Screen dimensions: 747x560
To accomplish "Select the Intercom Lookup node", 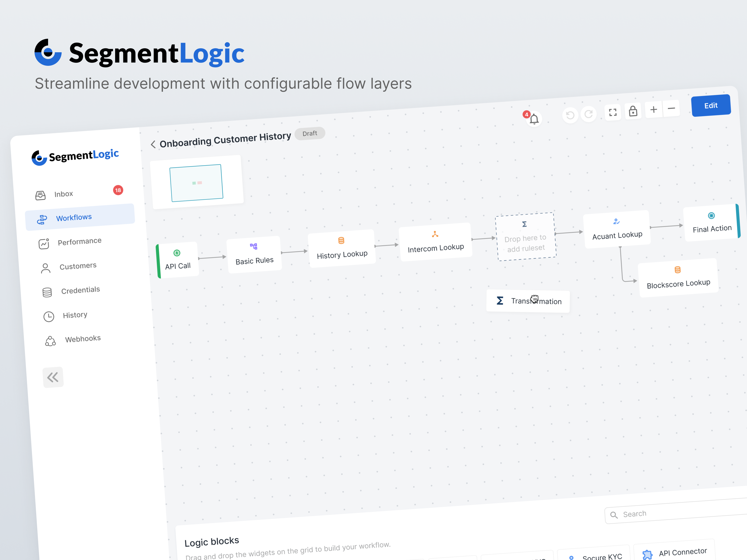I will 435,242.
